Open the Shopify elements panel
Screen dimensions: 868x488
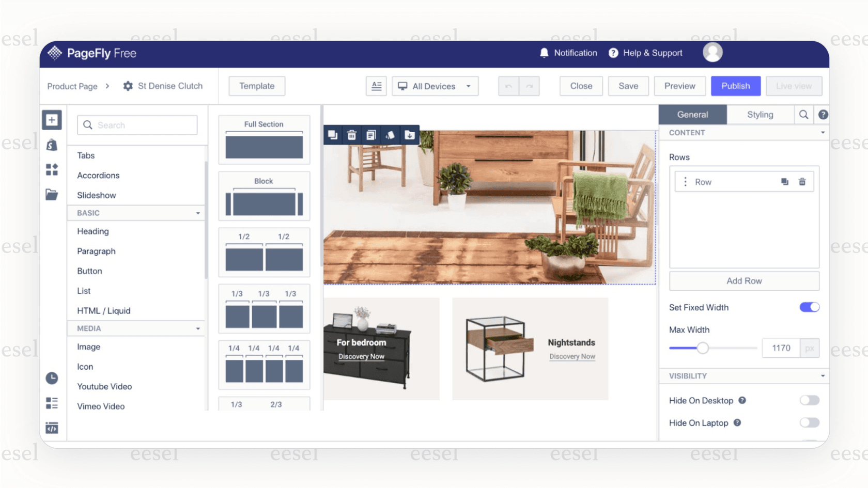52,145
